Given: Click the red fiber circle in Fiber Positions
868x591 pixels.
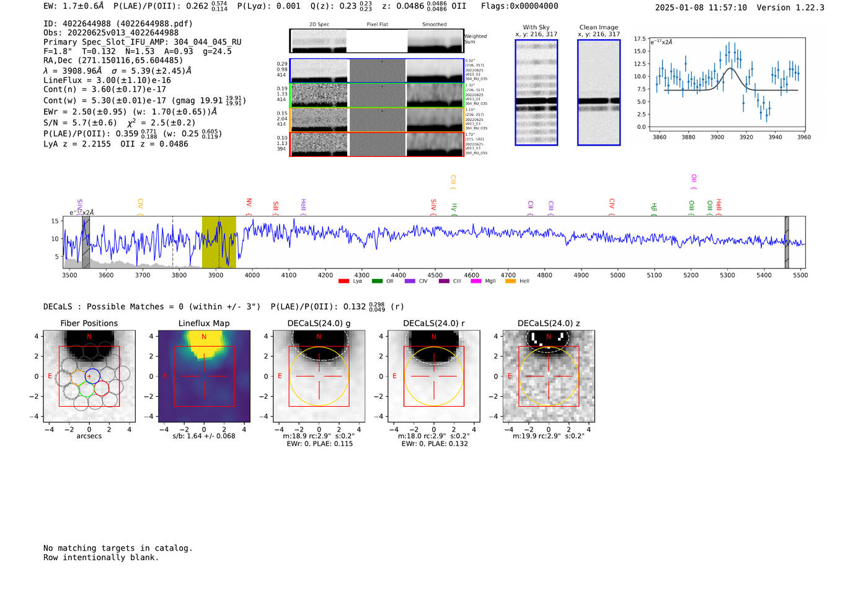Looking at the screenshot, I should (x=102, y=389).
